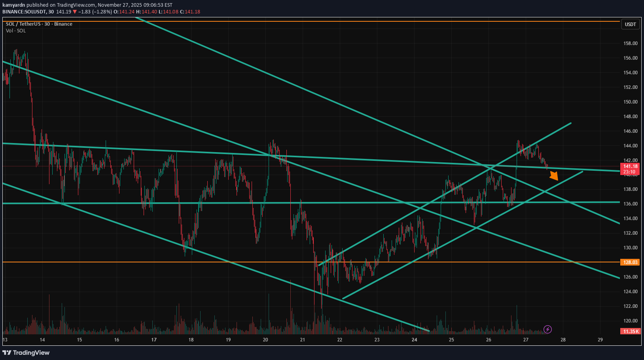The width and height of the screenshot is (644, 360).
Task: Click the Vol · SOL indicator label
Action: coord(16,31)
